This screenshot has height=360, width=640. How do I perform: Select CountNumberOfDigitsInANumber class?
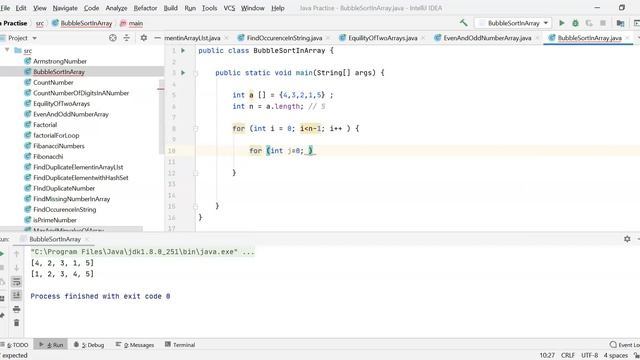point(81,93)
